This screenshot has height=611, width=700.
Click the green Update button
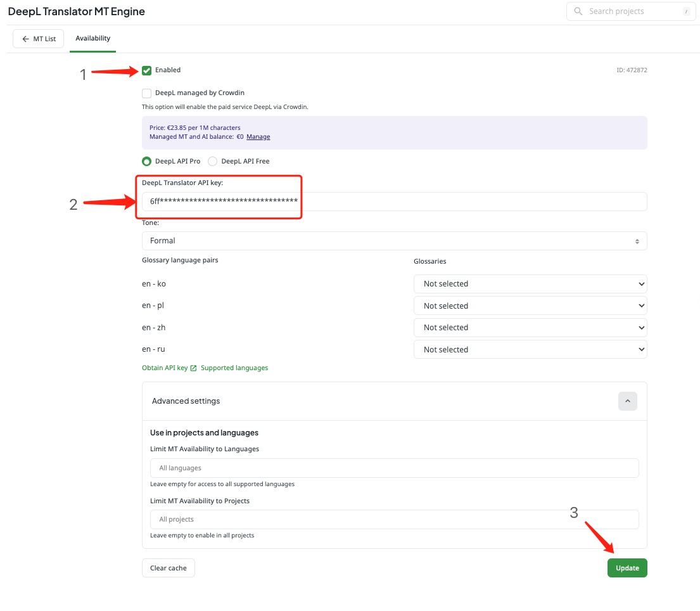[x=627, y=568]
